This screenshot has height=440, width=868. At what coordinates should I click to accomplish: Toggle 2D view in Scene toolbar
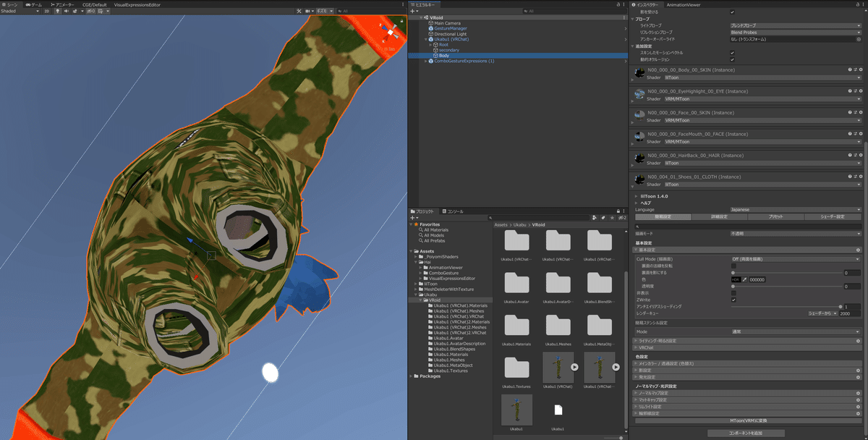point(47,12)
